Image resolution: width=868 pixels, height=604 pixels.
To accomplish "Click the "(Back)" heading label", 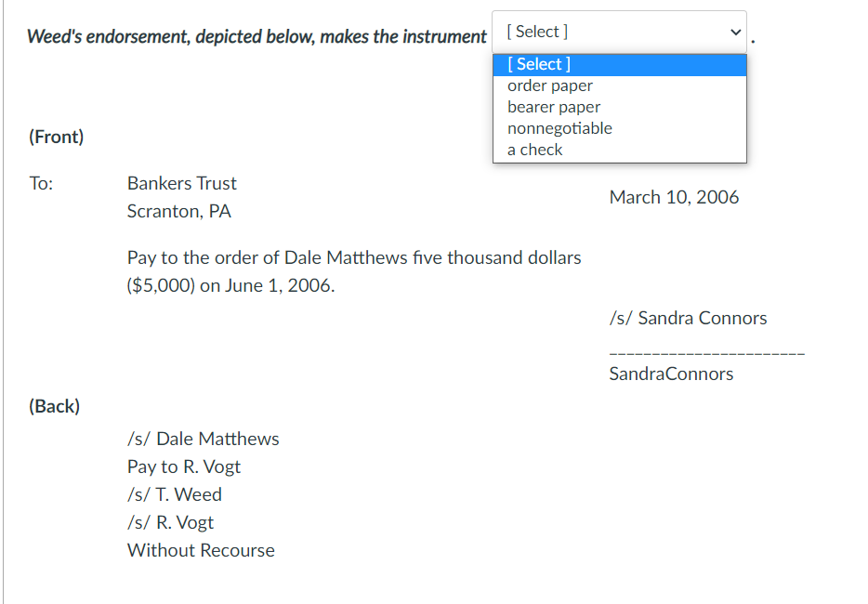I will point(54,406).
